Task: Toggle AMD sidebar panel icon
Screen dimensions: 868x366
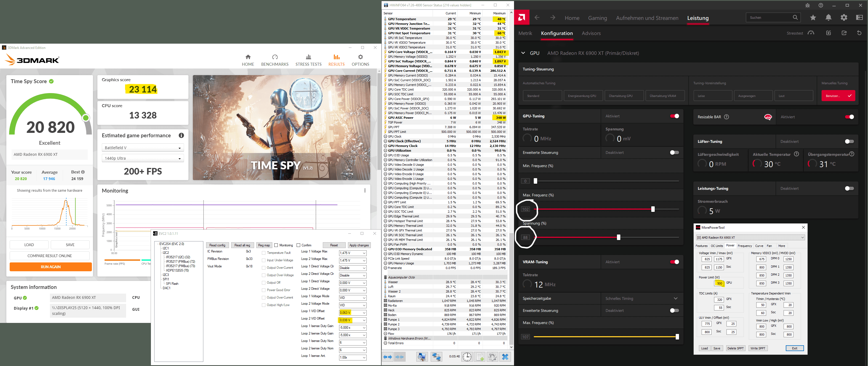Action: [859, 18]
